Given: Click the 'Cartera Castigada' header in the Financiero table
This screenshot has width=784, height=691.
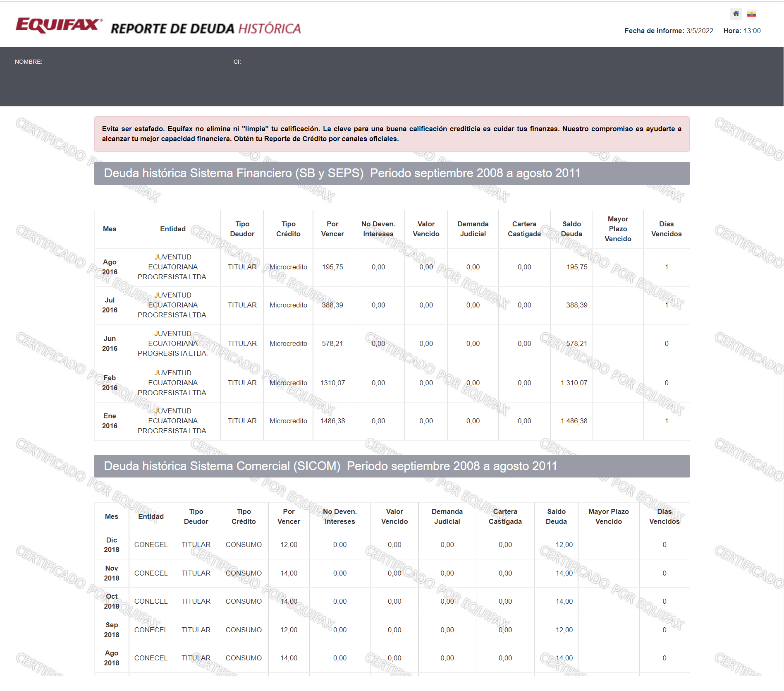Looking at the screenshot, I should point(524,229).
